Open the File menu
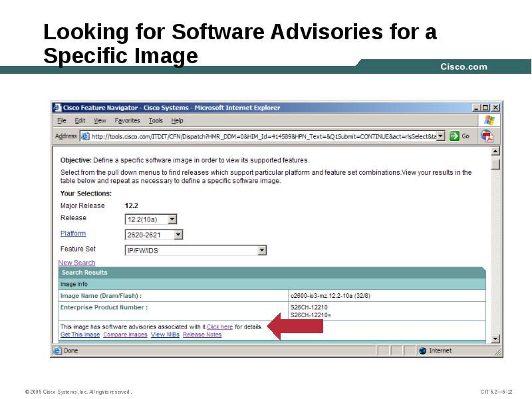The width and height of the screenshot is (532, 399). click(x=61, y=120)
